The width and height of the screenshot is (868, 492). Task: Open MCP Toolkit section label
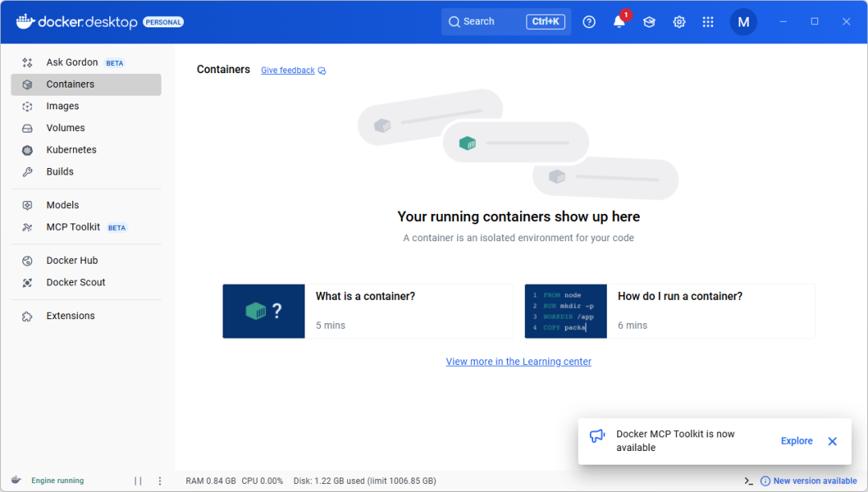[x=73, y=227]
